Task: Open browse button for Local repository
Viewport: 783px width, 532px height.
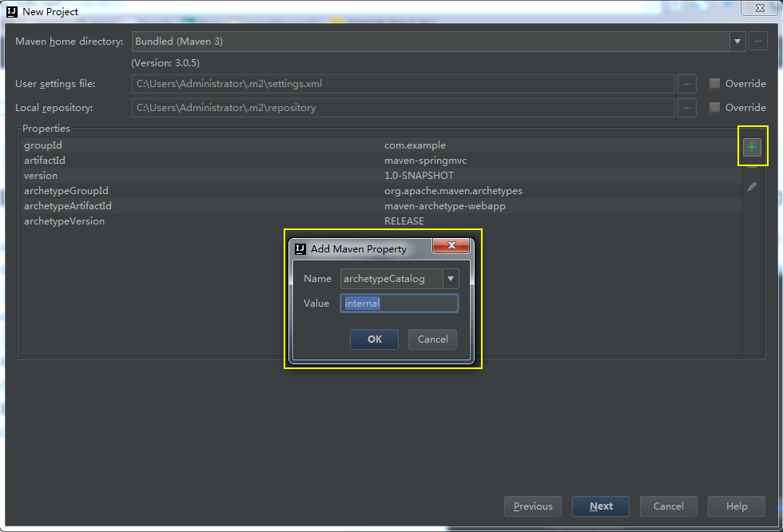Action: click(687, 108)
